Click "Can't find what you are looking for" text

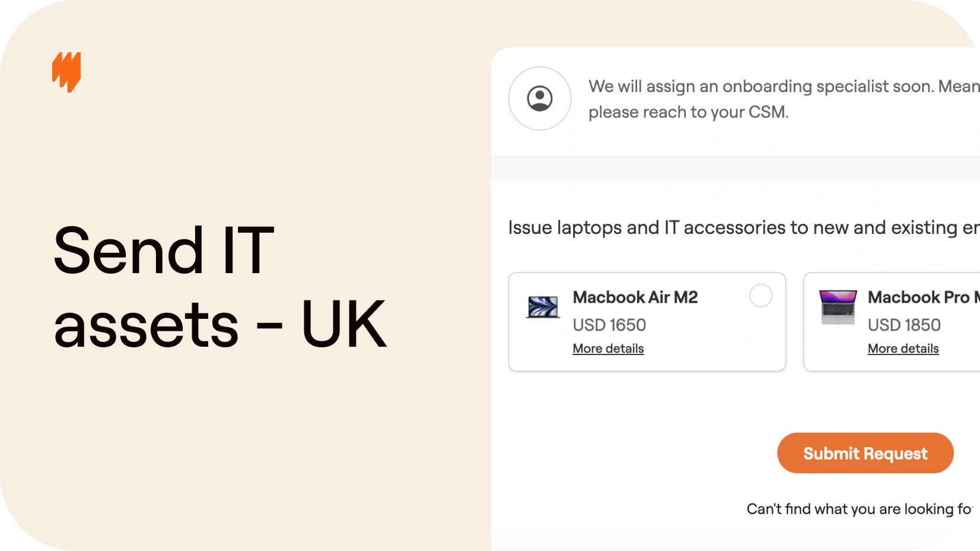click(x=860, y=509)
